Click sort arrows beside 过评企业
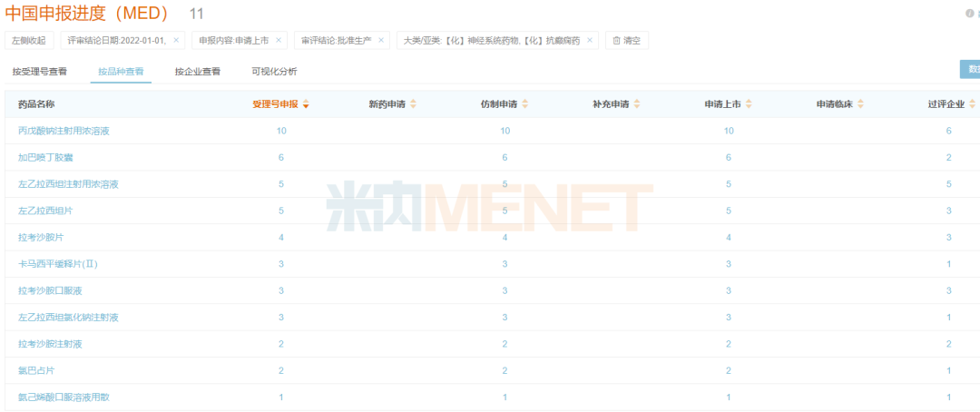Viewport: 980px width, 412px height. pyautogui.click(x=973, y=104)
